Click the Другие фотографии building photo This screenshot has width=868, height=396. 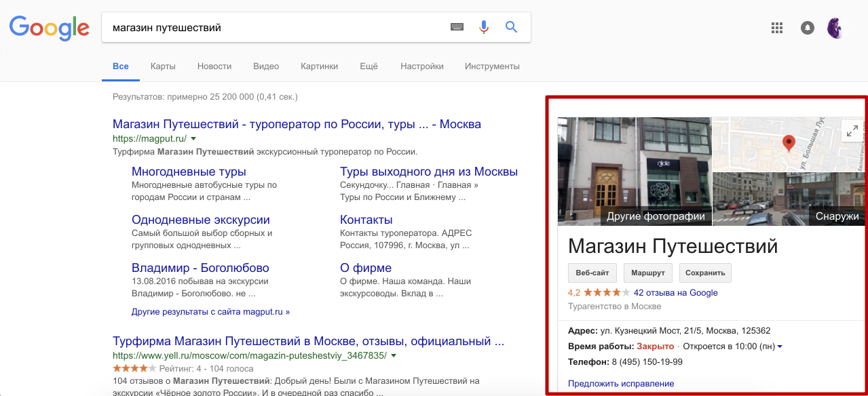[x=634, y=171]
